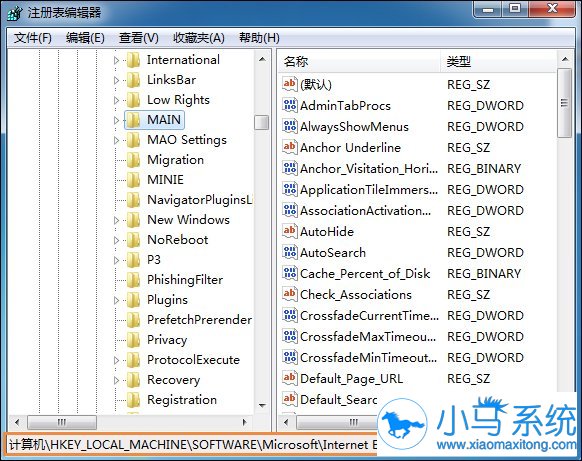Click the Low Rights folder icon

[133, 100]
